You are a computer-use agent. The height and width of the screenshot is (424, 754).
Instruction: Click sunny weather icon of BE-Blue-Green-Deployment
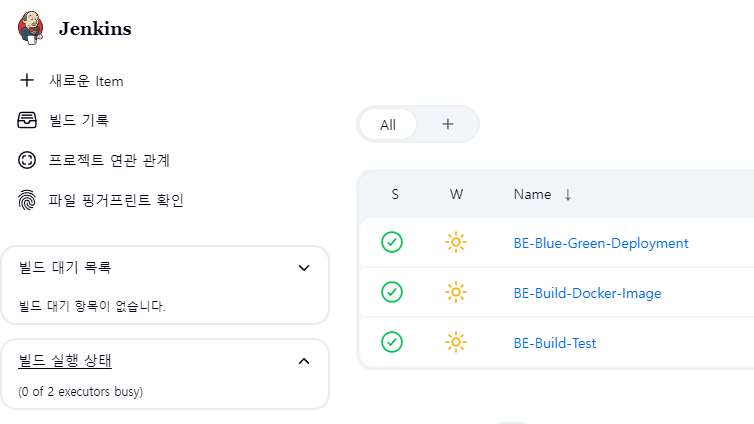pyautogui.click(x=456, y=242)
